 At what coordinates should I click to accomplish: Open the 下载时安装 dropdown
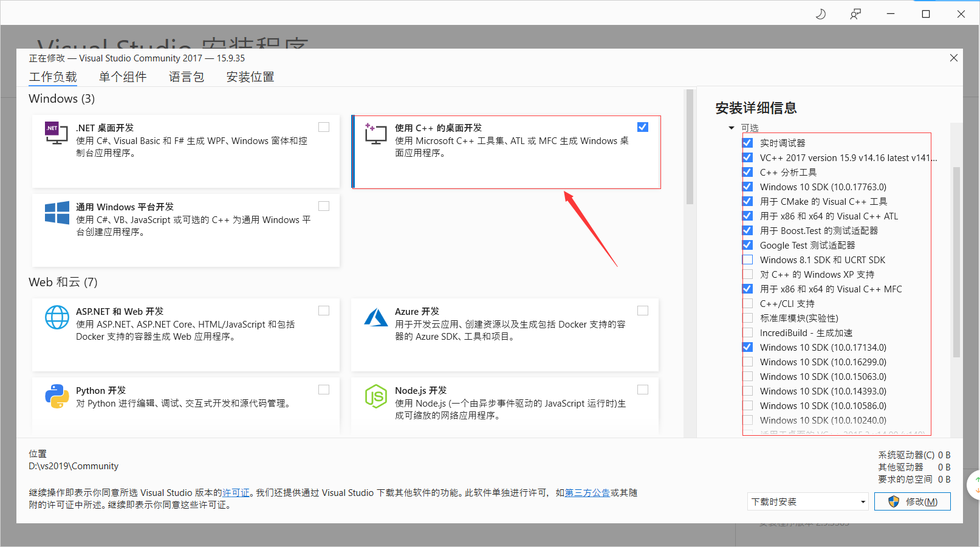[x=808, y=501]
